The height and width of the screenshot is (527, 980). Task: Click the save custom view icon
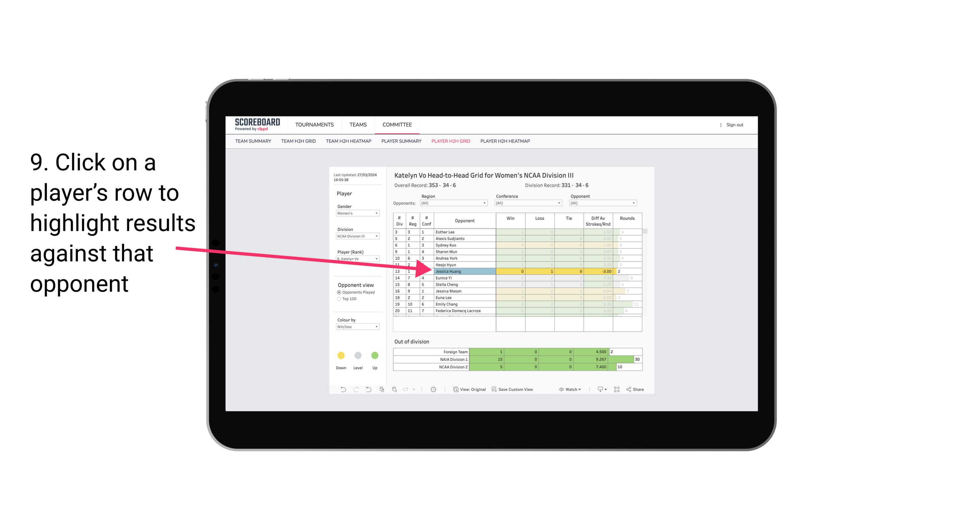(495, 390)
